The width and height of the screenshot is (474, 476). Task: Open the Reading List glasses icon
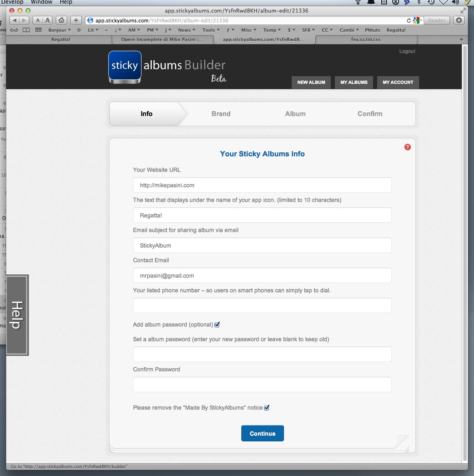point(14,30)
